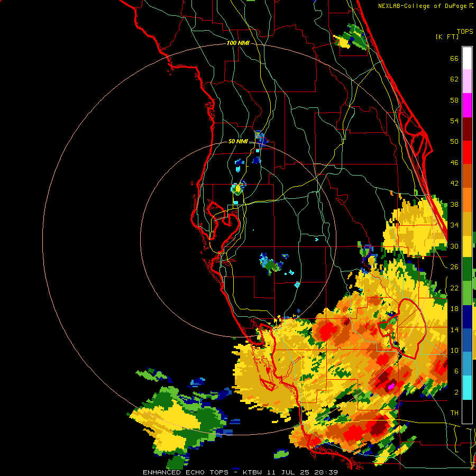Viewport: 476px width, 476px height.
Task: Click the white swatch above 66 kft
Action: [467, 58]
